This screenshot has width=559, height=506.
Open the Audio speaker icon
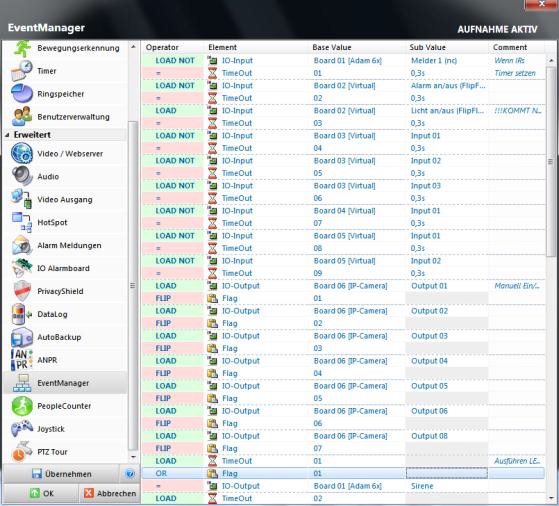coord(21,176)
